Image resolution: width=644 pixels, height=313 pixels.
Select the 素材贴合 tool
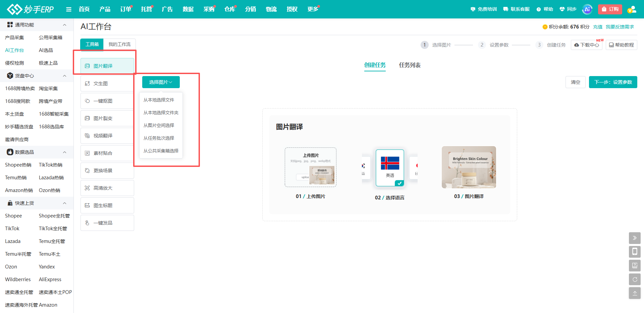pyautogui.click(x=107, y=153)
